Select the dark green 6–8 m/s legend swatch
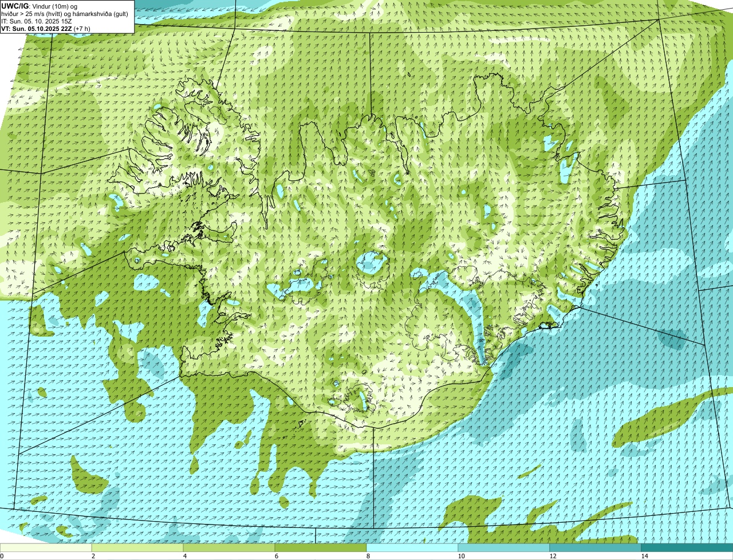Screen dimensions: 733x560 [321, 547]
